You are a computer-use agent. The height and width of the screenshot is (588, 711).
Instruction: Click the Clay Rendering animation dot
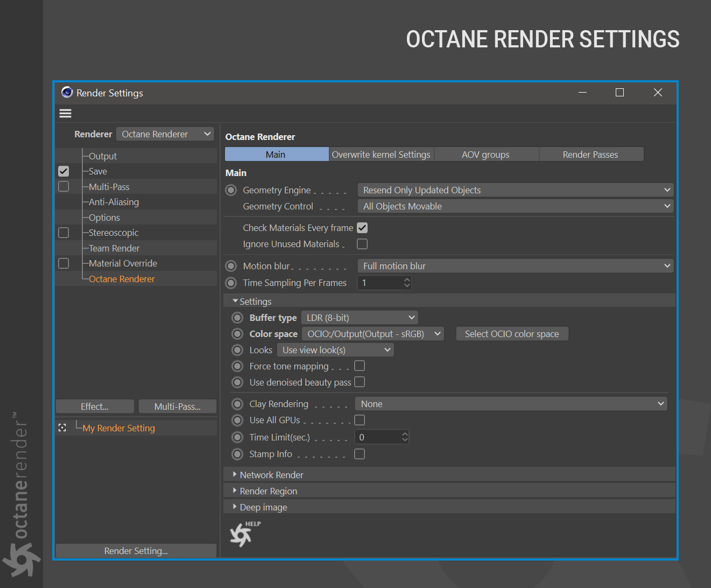click(237, 404)
